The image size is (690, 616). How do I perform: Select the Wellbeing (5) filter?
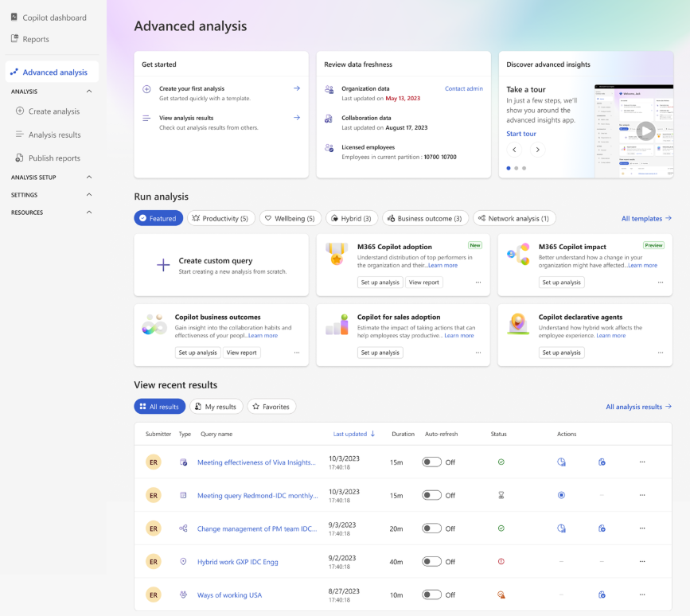click(x=290, y=218)
